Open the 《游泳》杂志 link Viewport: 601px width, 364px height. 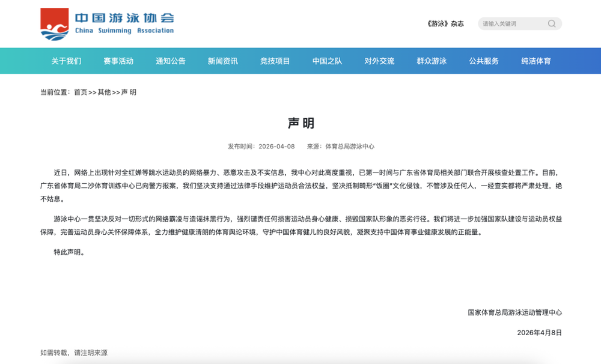pyautogui.click(x=445, y=24)
